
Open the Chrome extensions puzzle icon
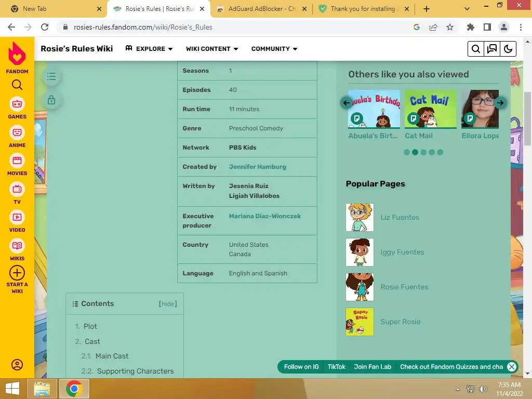[470, 27]
